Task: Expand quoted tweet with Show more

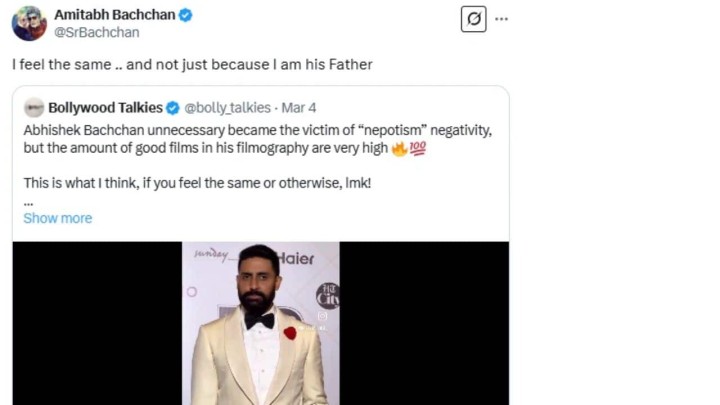Action: click(57, 218)
